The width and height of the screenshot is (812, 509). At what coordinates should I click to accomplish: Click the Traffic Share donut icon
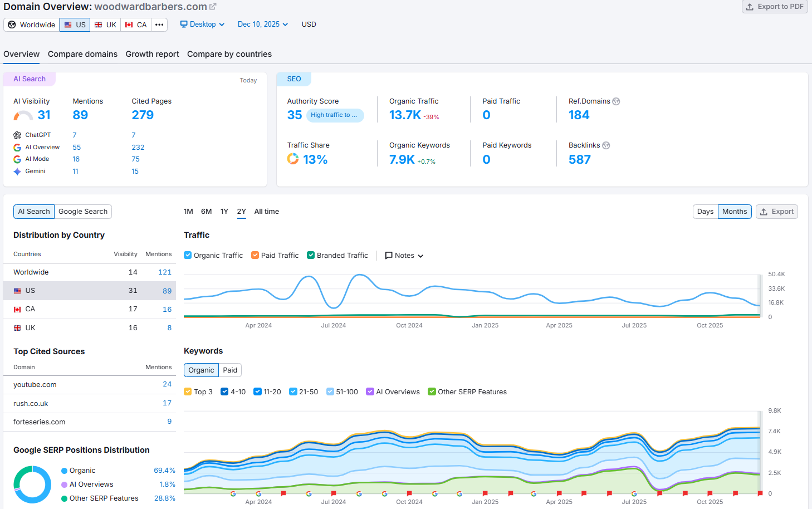[292, 159]
